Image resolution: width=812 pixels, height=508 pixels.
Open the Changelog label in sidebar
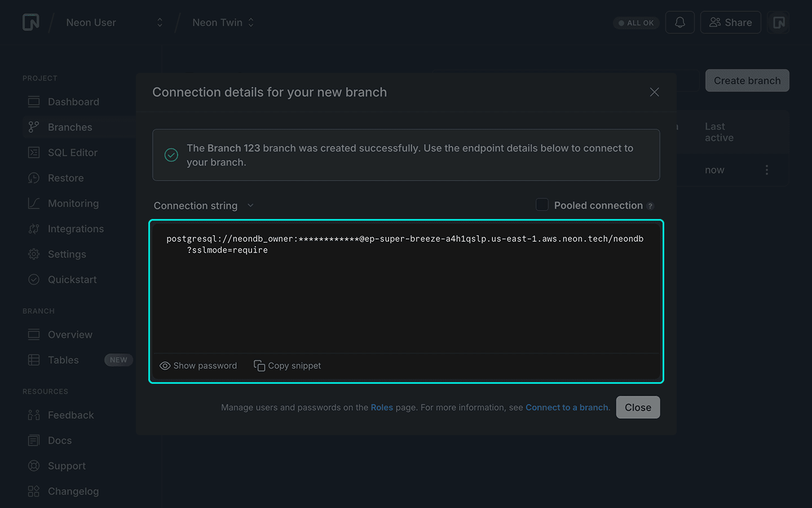pyautogui.click(x=73, y=491)
